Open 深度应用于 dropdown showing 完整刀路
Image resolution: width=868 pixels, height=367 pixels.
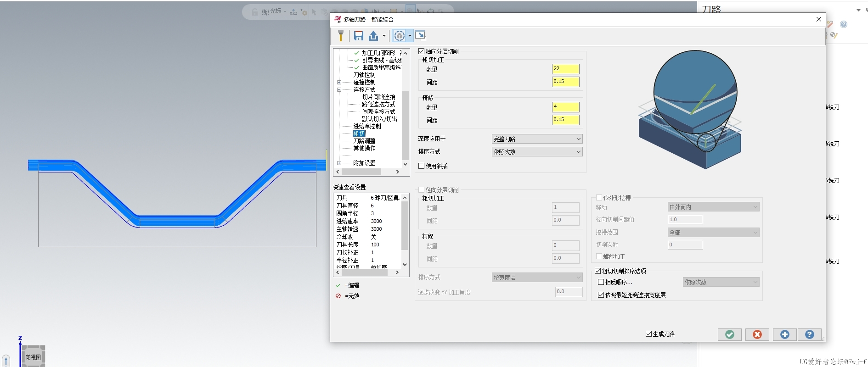coord(537,139)
